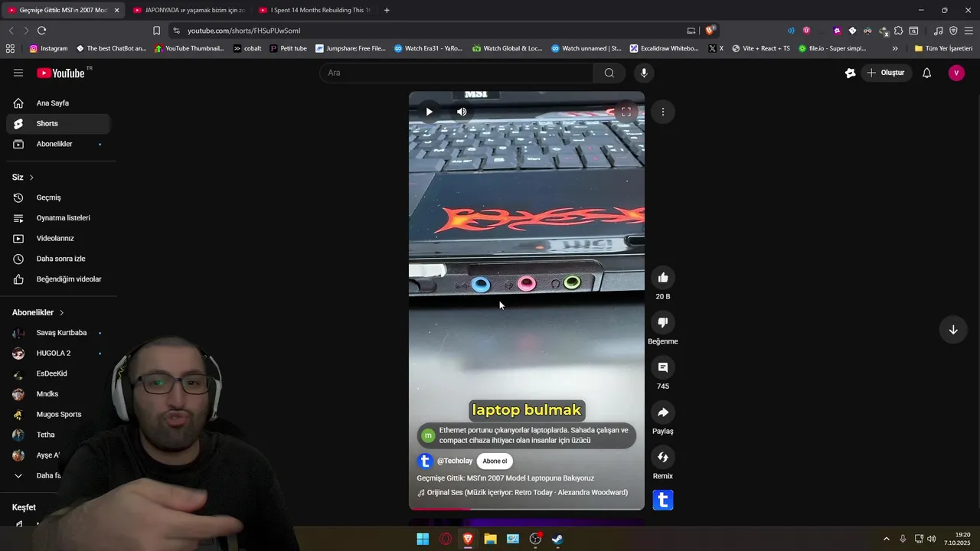
Task: Remix this Short
Action: pos(663,457)
